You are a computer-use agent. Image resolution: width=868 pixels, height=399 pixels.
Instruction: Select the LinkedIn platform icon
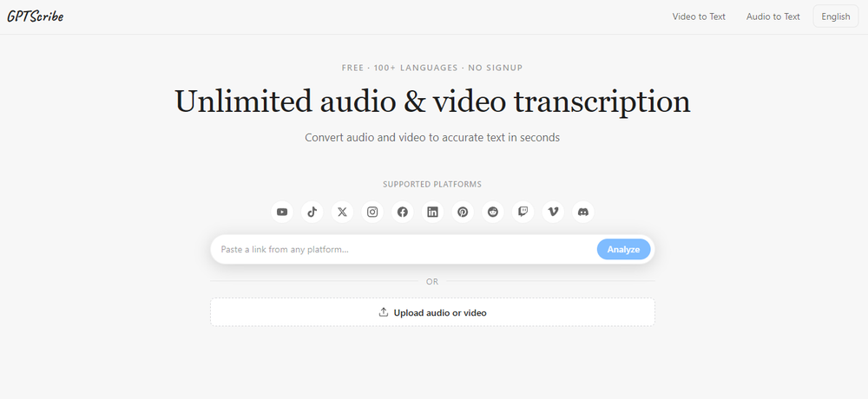(x=432, y=212)
